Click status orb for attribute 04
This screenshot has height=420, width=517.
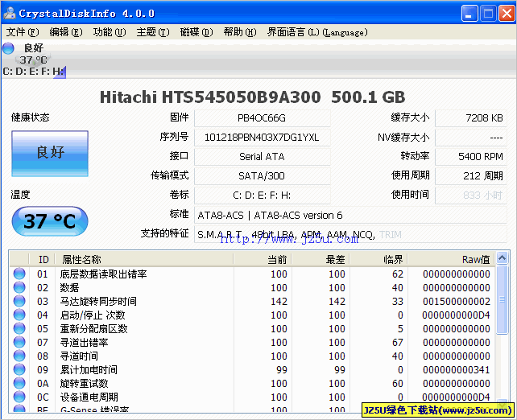[19, 315]
